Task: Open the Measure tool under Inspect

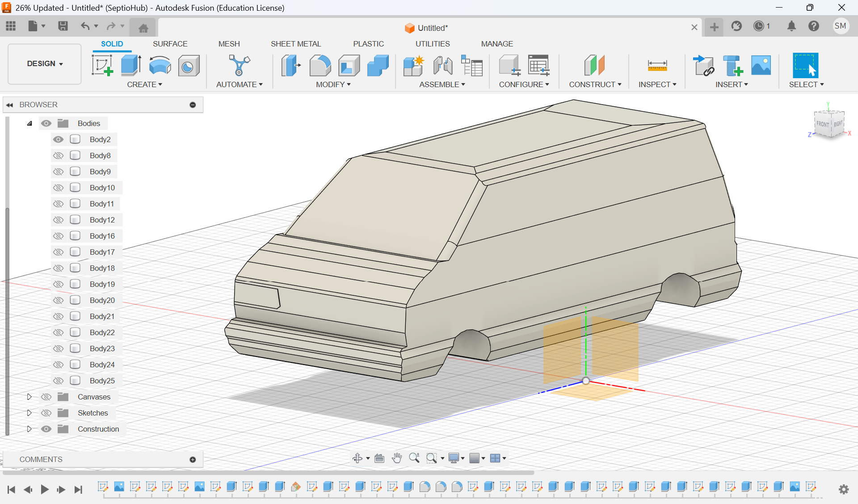Action: point(657,65)
